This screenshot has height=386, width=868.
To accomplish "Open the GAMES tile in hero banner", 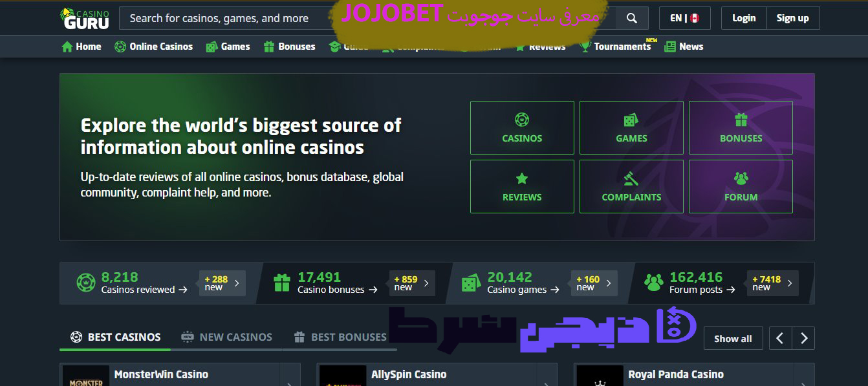I will [631, 127].
